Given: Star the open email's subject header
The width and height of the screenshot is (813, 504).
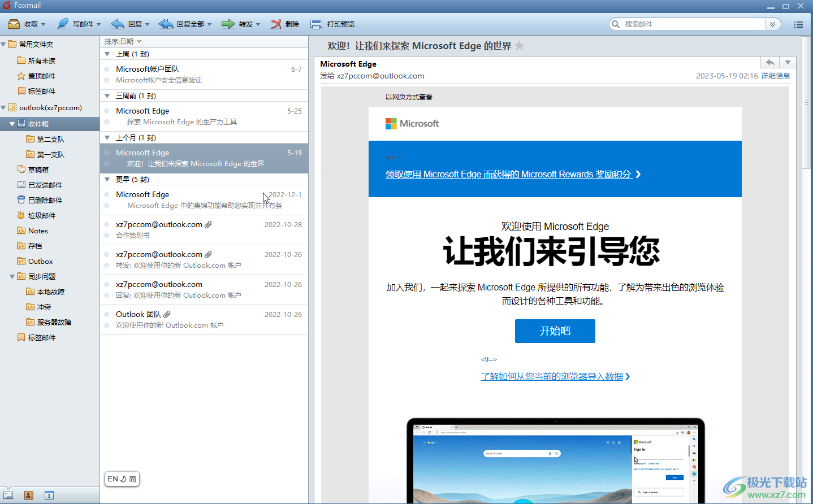Looking at the screenshot, I should coord(520,46).
